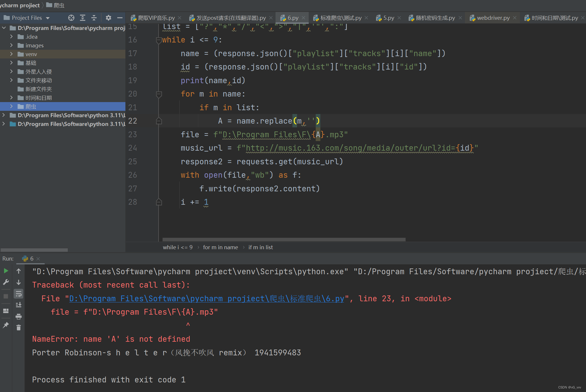The width and height of the screenshot is (586, 392).
Task: Toggle soft-wrap in Run console
Action: coord(19,294)
